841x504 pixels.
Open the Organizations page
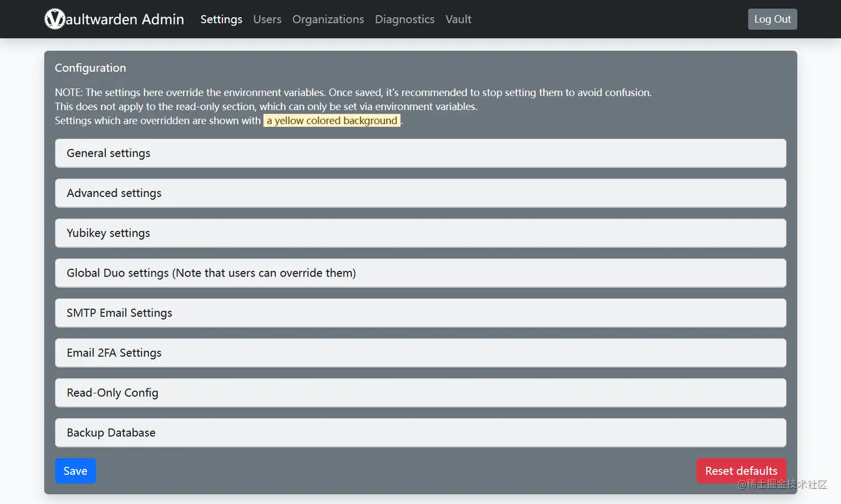[x=328, y=19]
